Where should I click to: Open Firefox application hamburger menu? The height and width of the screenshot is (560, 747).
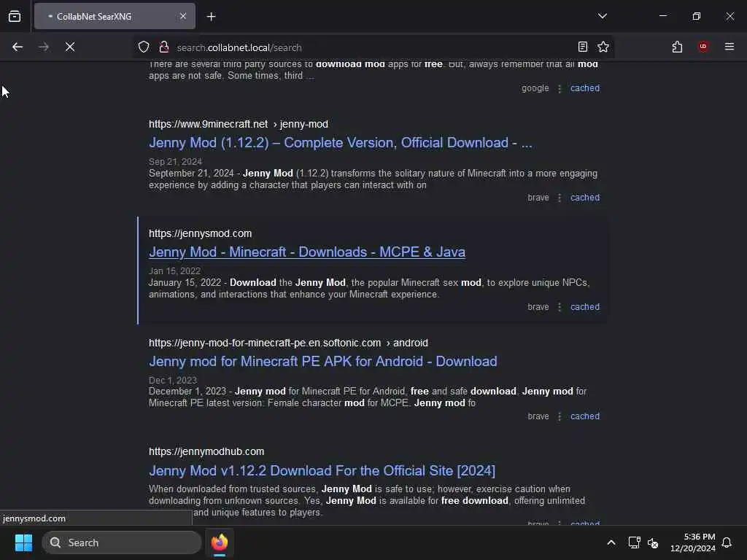click(729, 47)
